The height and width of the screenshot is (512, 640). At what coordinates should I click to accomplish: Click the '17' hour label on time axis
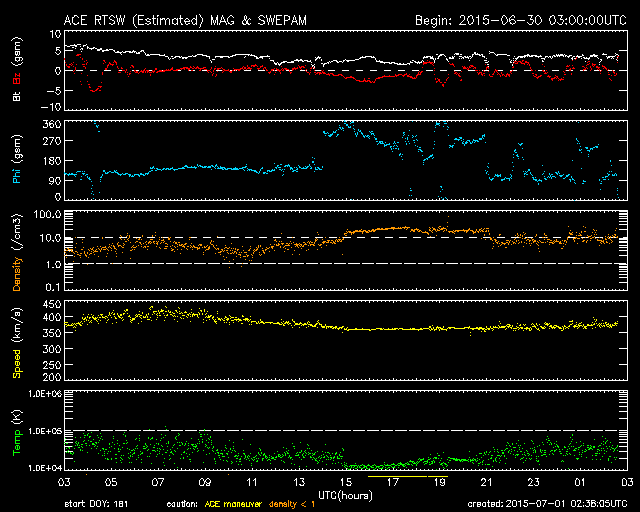[x=393, y=483]
